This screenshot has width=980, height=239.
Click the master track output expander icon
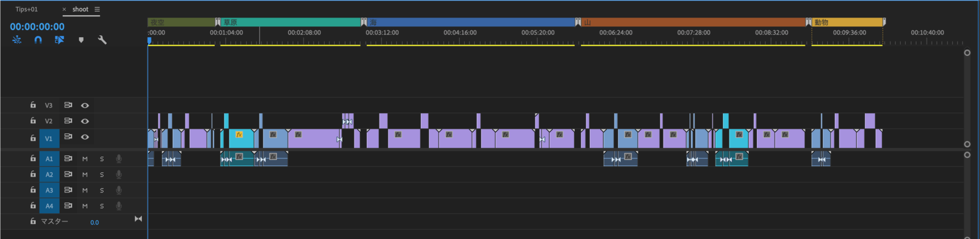tap(139, 218)
